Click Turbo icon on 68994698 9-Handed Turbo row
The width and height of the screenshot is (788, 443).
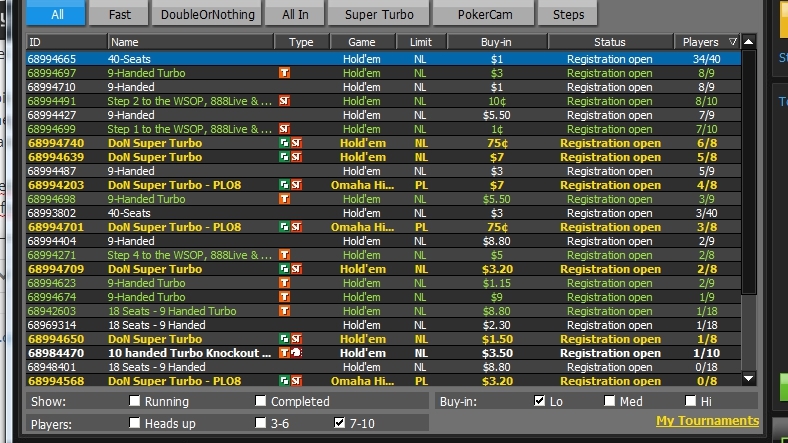coord(284,199)
